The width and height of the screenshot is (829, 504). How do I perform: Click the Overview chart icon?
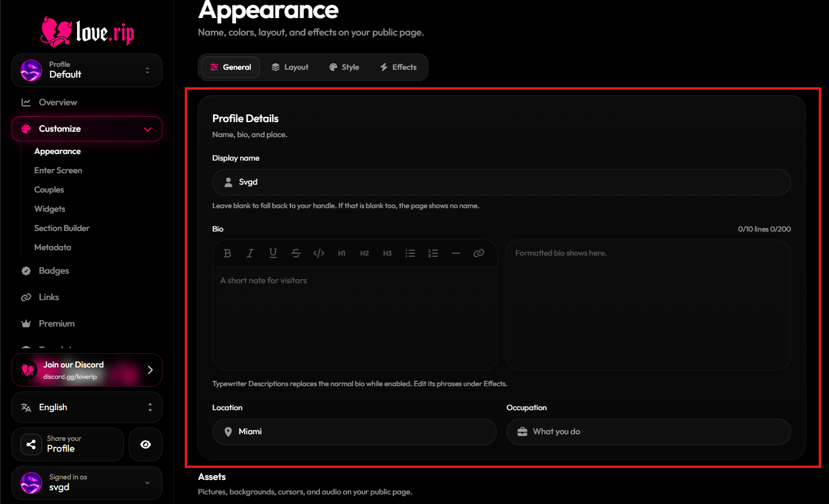[26, 102]
